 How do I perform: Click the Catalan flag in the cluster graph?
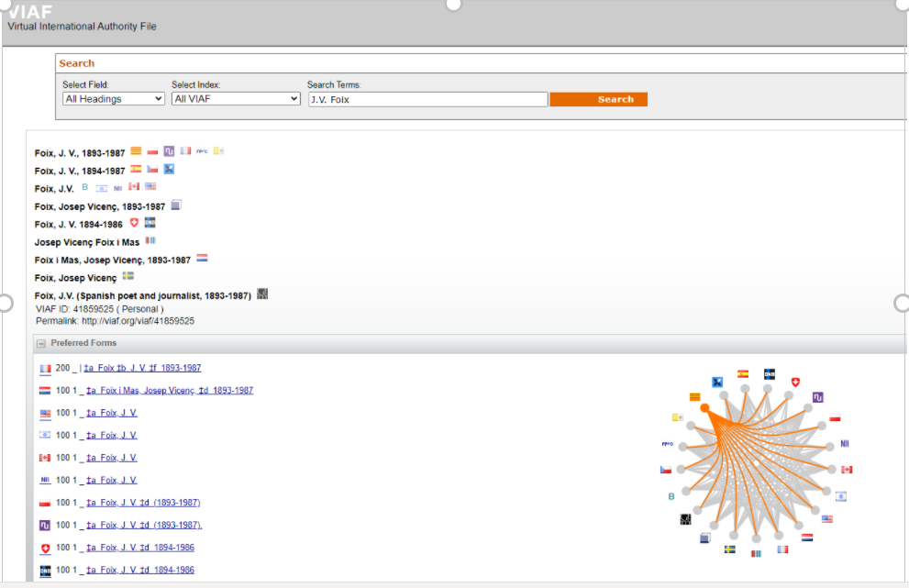pyautogui.click(x=695, y=397)
